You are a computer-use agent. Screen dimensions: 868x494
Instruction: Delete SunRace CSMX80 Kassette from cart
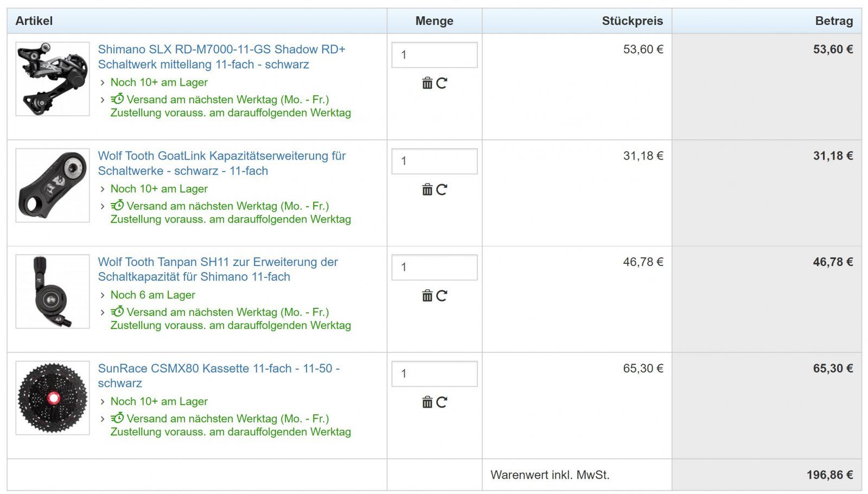pyautogui.click(x=427, y=402)
